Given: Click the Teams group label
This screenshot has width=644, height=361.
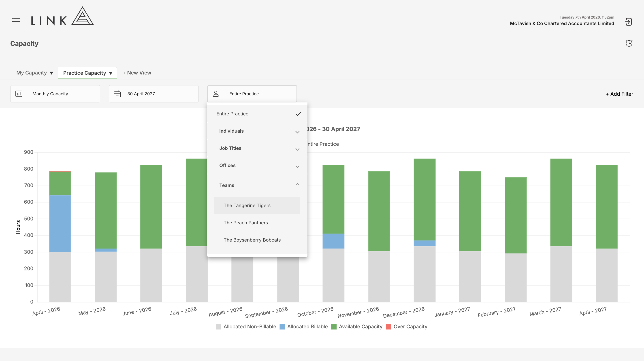Looking at the screenshot, I should [x=226, y=185].
